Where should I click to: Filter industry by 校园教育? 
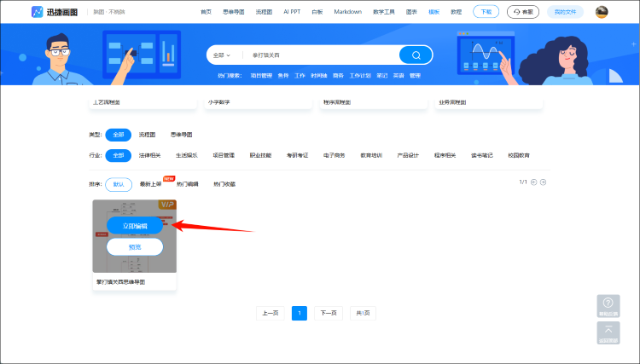click(x=519, y=156)
